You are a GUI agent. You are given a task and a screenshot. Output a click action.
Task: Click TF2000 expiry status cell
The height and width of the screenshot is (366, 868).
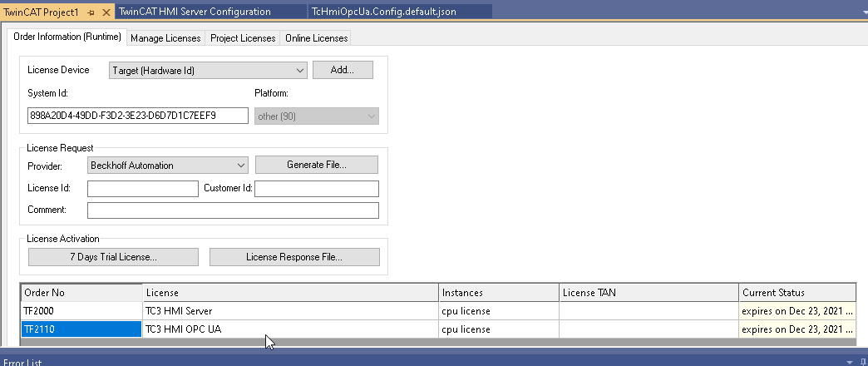point(797,310)
